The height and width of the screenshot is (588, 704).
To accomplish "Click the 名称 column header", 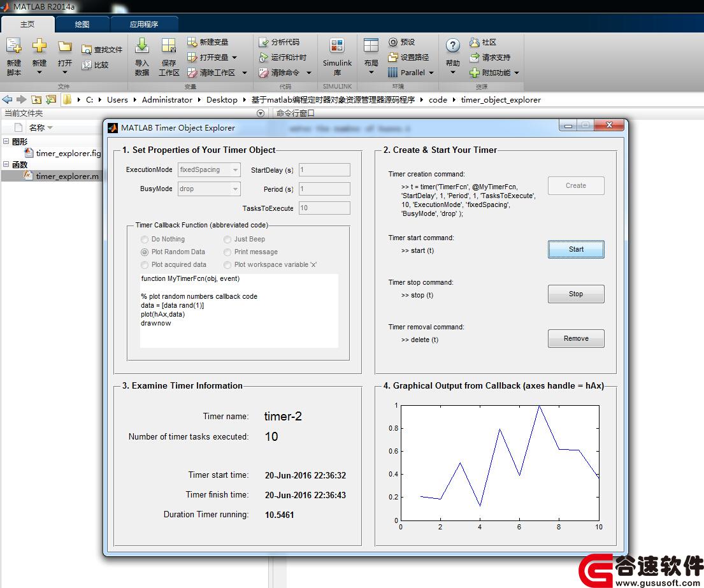I will (37, 127).
